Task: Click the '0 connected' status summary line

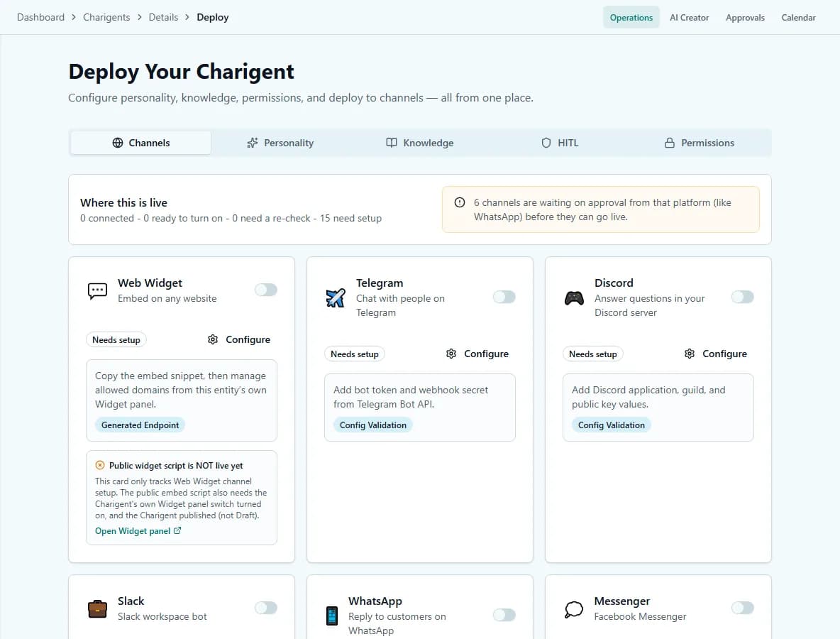Action: pos(231,218)
